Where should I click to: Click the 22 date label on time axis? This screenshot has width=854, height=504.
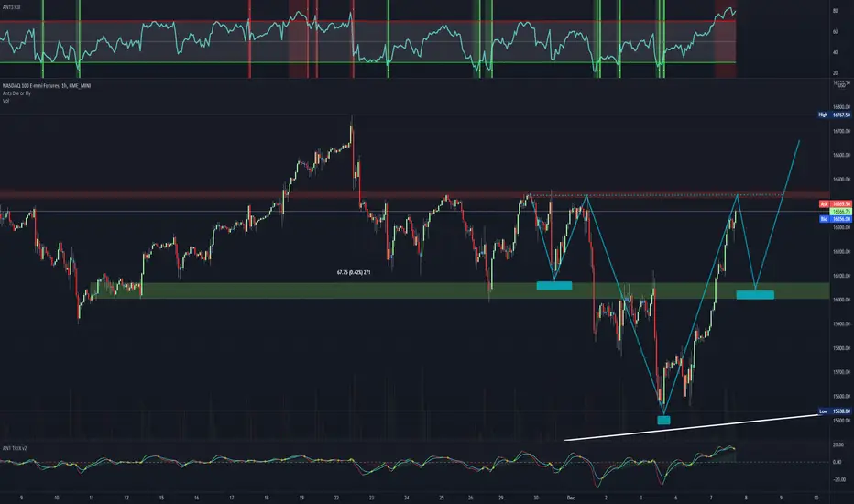point(336,498)
